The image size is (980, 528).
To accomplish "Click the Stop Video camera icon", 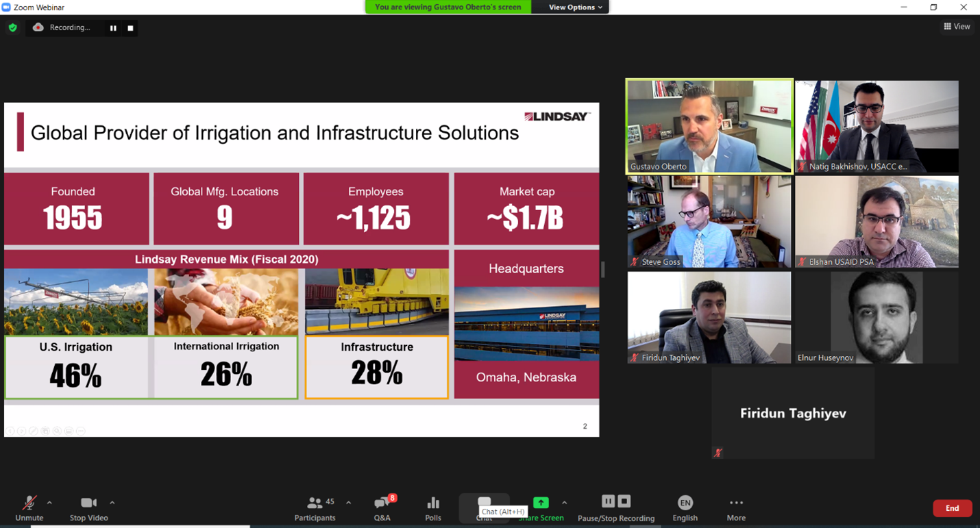I will tap(88, 503).
